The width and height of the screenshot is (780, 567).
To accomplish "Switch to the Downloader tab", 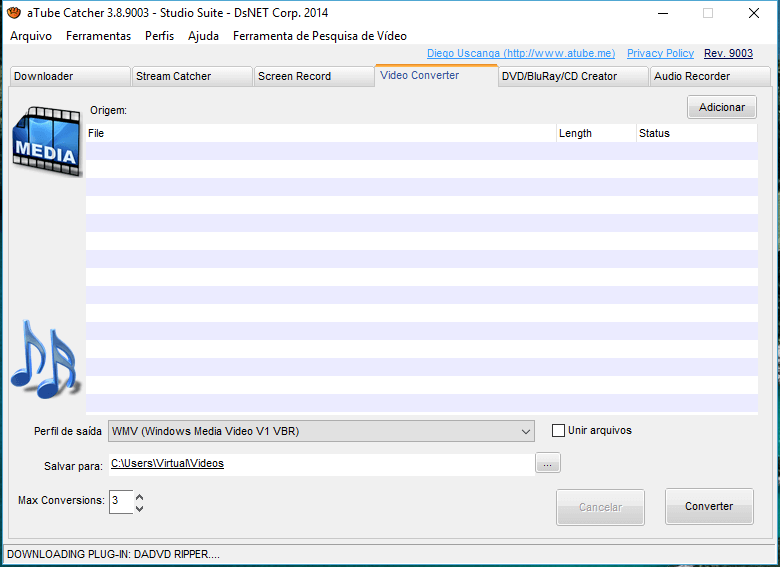I will click(x=69, y=76).
